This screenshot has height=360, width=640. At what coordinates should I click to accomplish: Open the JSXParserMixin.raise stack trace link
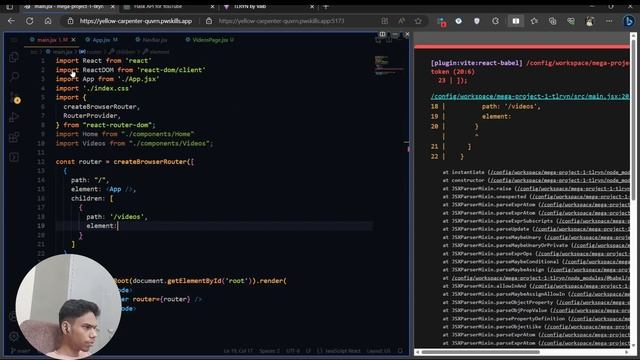pos(572,189)
